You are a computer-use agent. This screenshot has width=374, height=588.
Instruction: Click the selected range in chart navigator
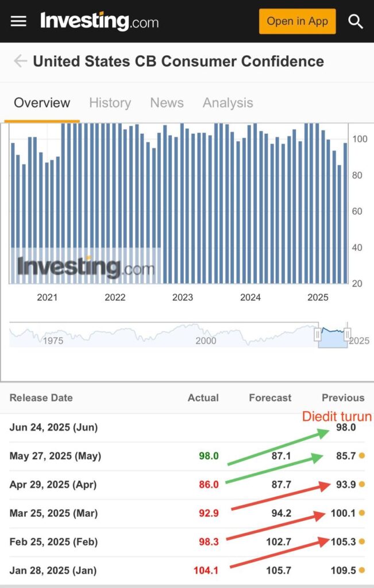pyautogui.click(x=333, y=335)
